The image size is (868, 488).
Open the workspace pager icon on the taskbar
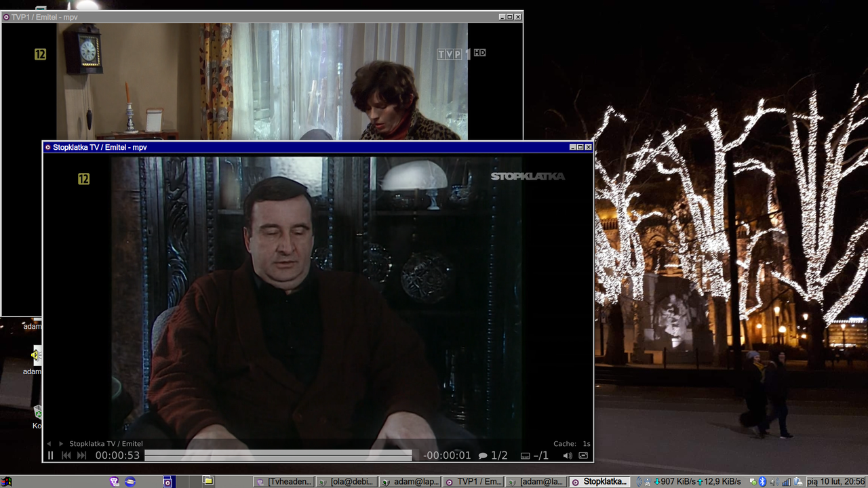[x=208, y=482]
